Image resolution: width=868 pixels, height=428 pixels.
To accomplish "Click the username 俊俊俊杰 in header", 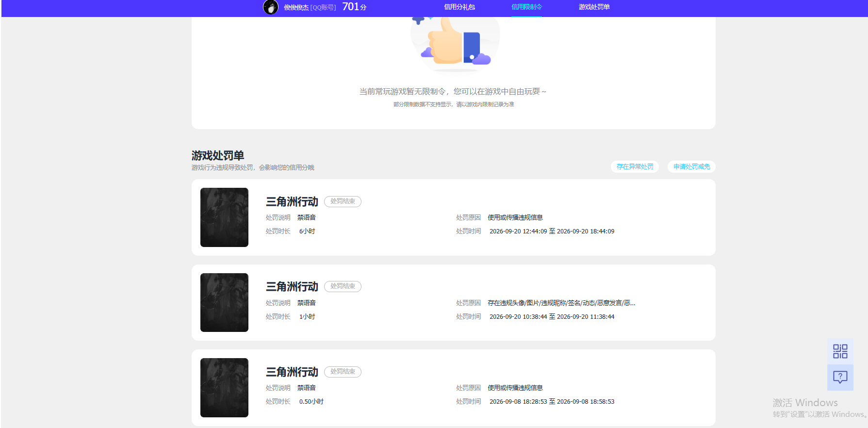I will coord(296,7).
